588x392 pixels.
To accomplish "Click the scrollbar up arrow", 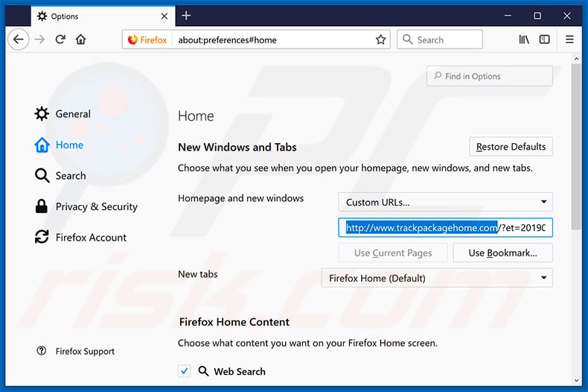I will 576,59.
